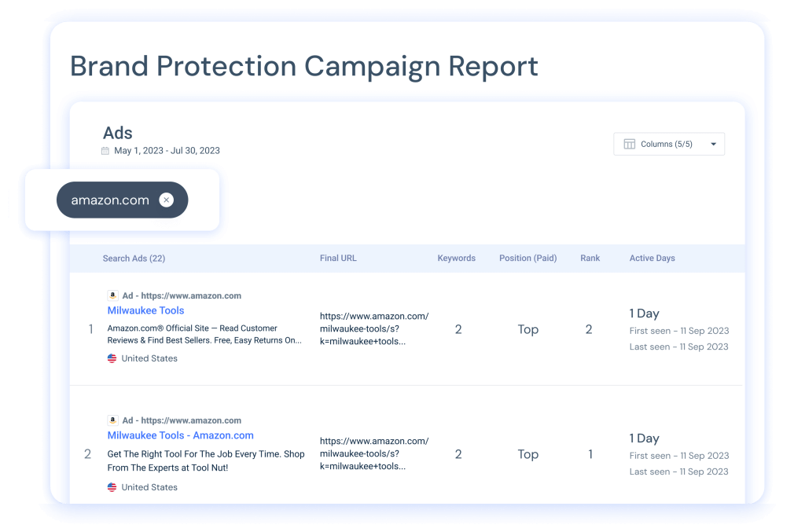Click the columns table icon
805x532 pixels.
coord(630,144)
